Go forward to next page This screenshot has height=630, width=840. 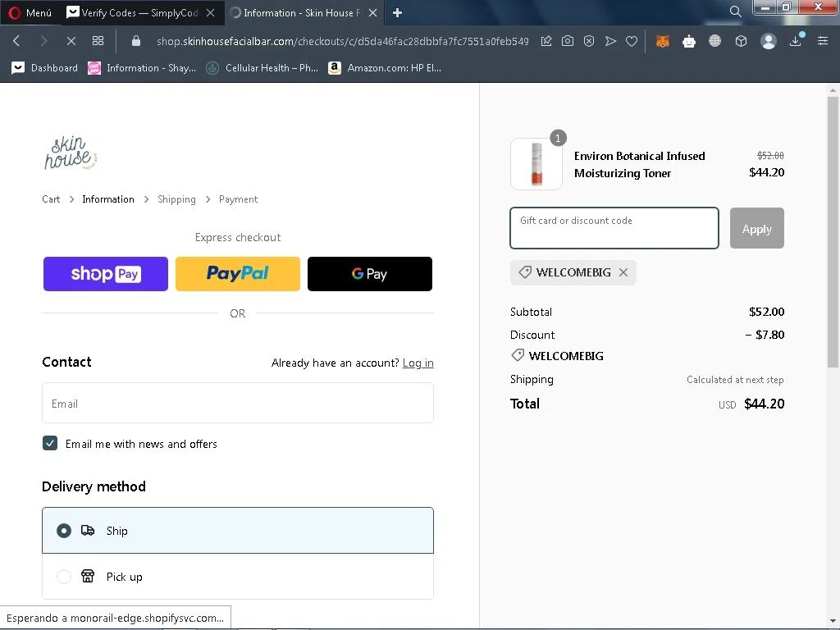43,41
